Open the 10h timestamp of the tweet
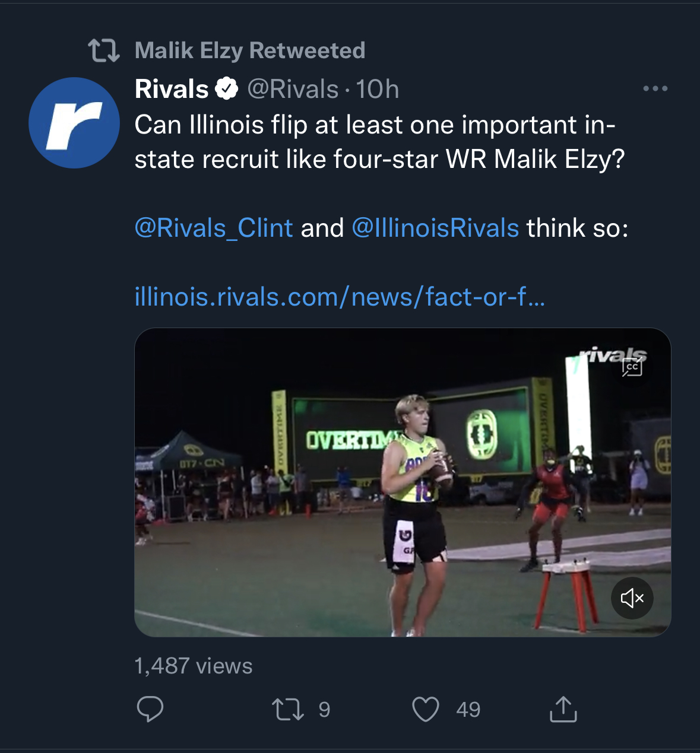Screen dimensions: 700x753 point(378,89)
